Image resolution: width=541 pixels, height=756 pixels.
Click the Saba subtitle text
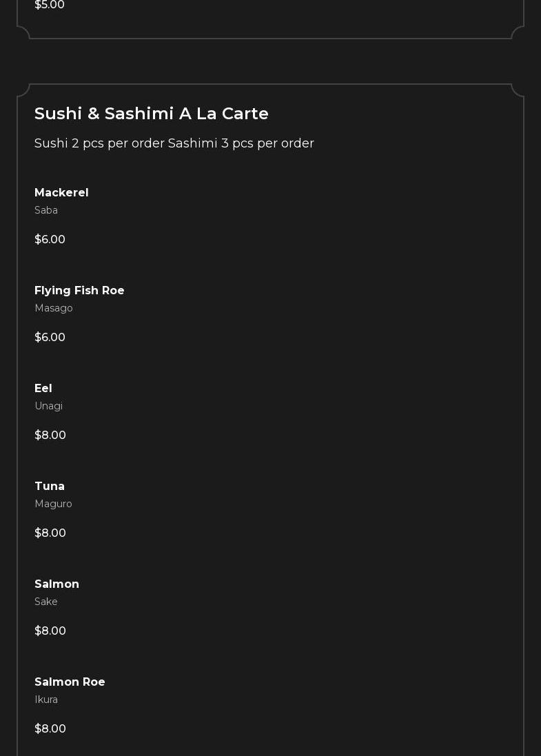click(x=46, y=210)
